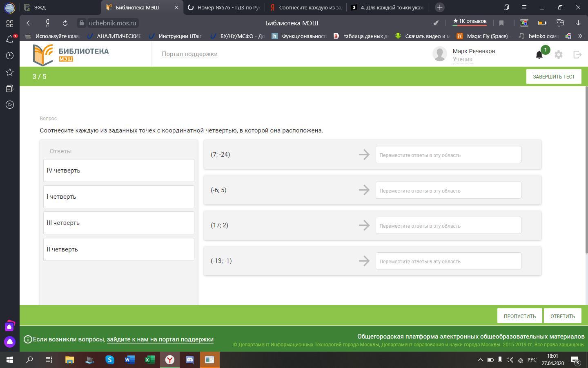Image resolution: width=588 pixels, height=368 pixels.
Task: Switch to the ЭЖД tab
Action: pos(60,7)
